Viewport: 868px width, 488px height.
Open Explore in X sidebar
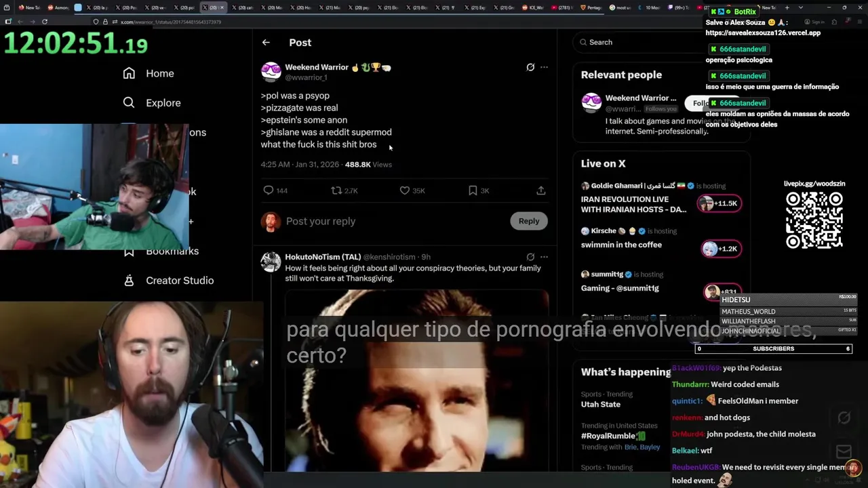163,103
